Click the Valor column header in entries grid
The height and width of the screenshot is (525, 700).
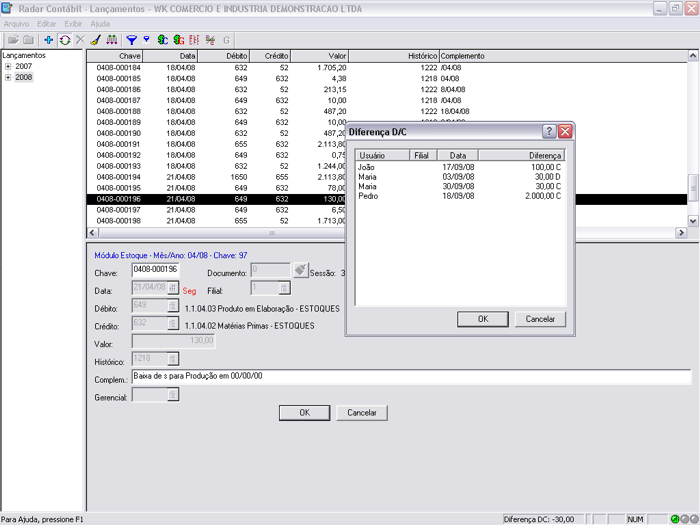(x=320, y=56)
